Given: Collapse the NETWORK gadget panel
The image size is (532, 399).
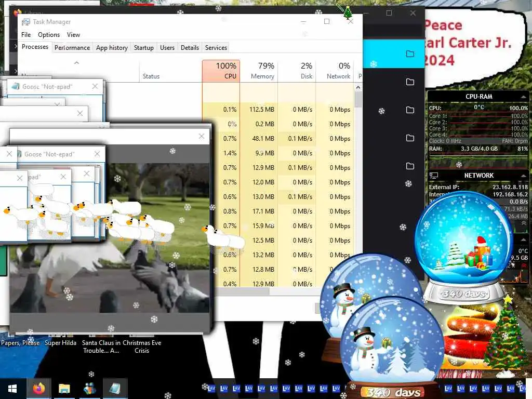Looking at the screenshot, I should 524,176.
